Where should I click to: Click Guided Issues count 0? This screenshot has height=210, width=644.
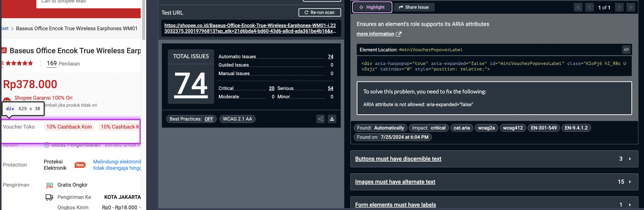(332, 65)
